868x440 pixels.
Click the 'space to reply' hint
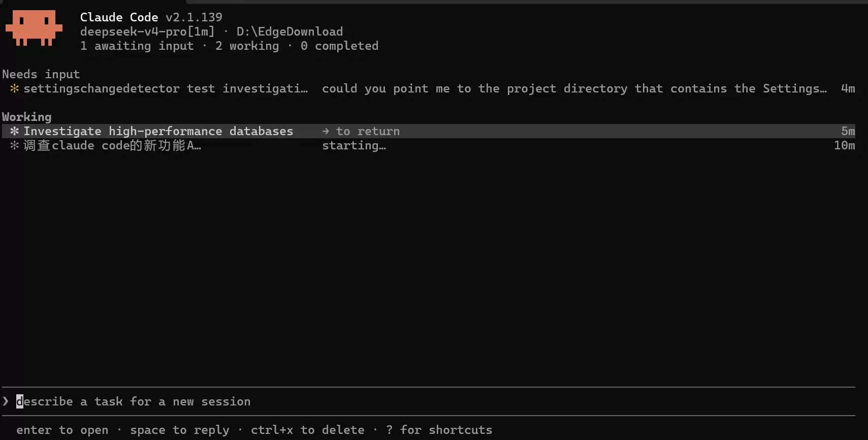click(180, 430)
